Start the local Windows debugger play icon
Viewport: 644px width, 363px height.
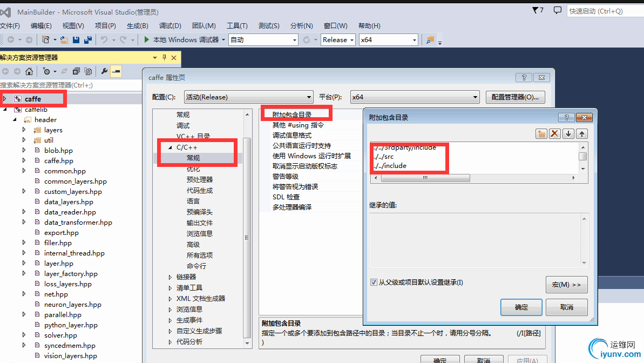tap(147, 40)
